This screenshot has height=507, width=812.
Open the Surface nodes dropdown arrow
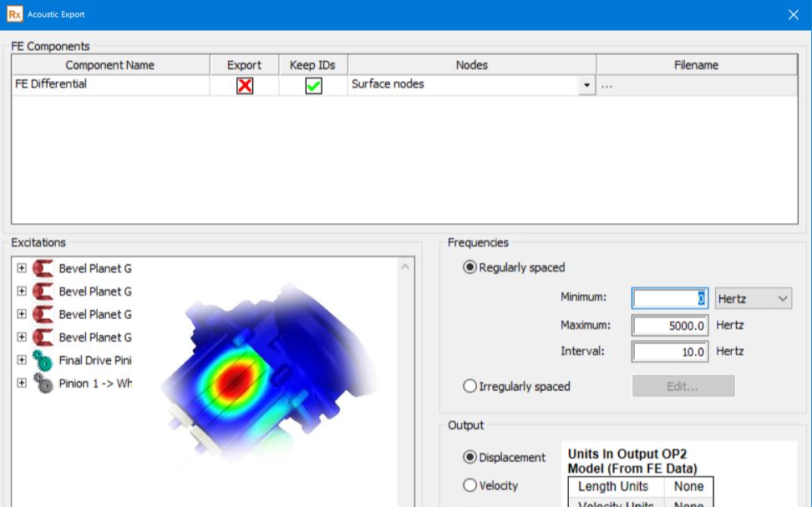click(x=586, y=85)
